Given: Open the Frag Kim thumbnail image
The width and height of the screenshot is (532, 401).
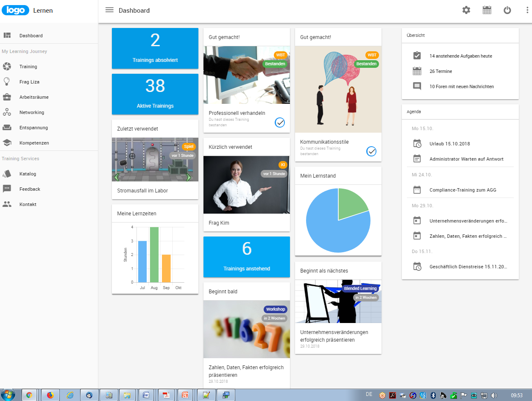Looking at the screenshot, I should tap(247, 185).
